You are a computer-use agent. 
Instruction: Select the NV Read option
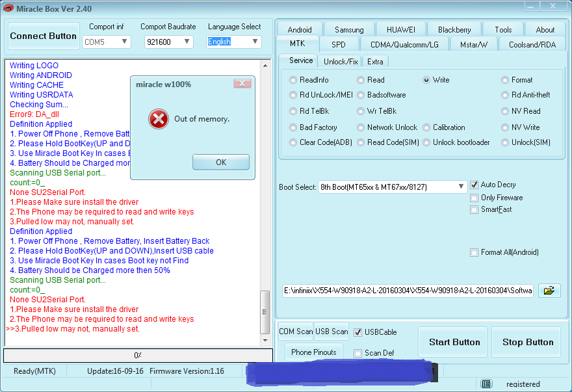pos(505,111)
